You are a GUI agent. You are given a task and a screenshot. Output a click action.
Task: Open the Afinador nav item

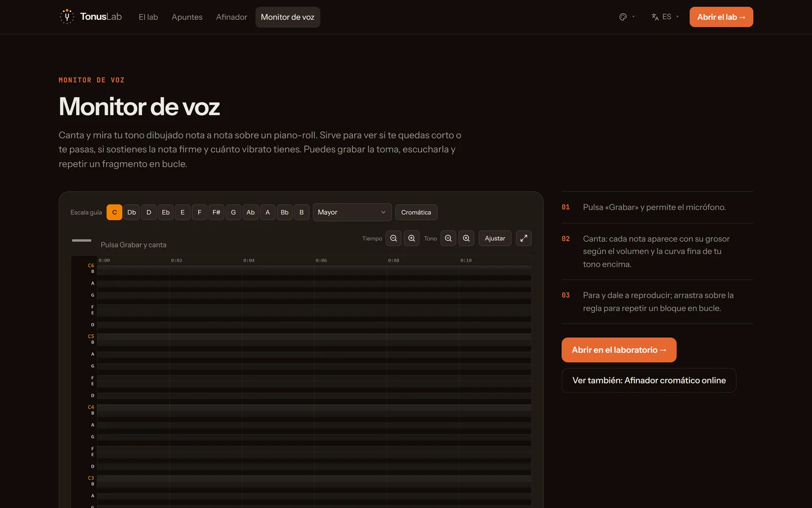231,17
